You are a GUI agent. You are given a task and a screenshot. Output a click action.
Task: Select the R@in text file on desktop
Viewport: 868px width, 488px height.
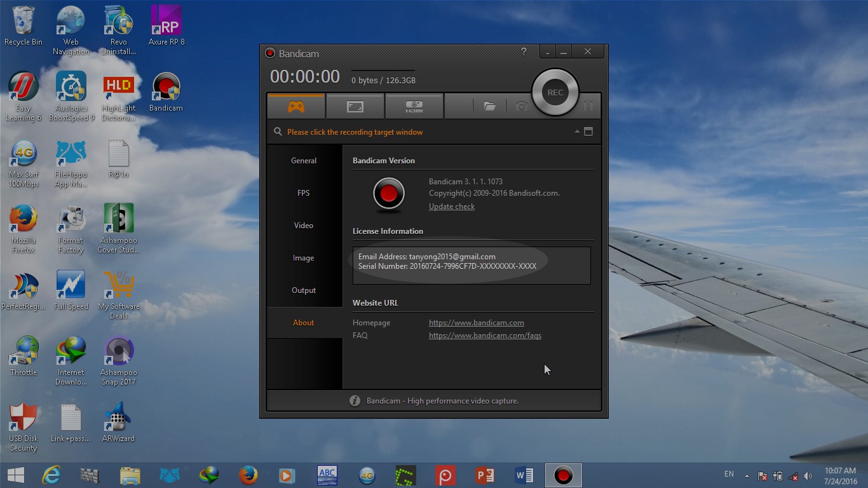tap(118, 159)
